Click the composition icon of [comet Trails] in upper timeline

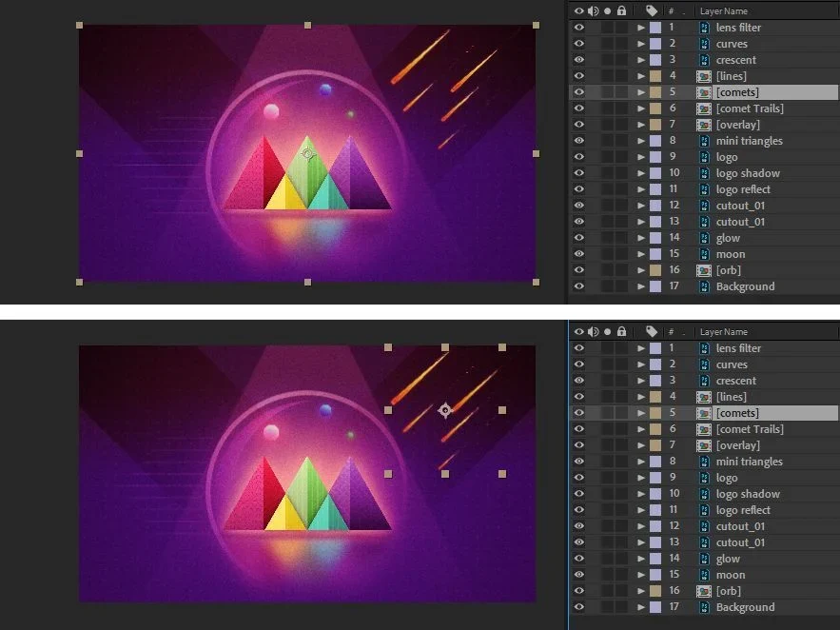(704, 108)
